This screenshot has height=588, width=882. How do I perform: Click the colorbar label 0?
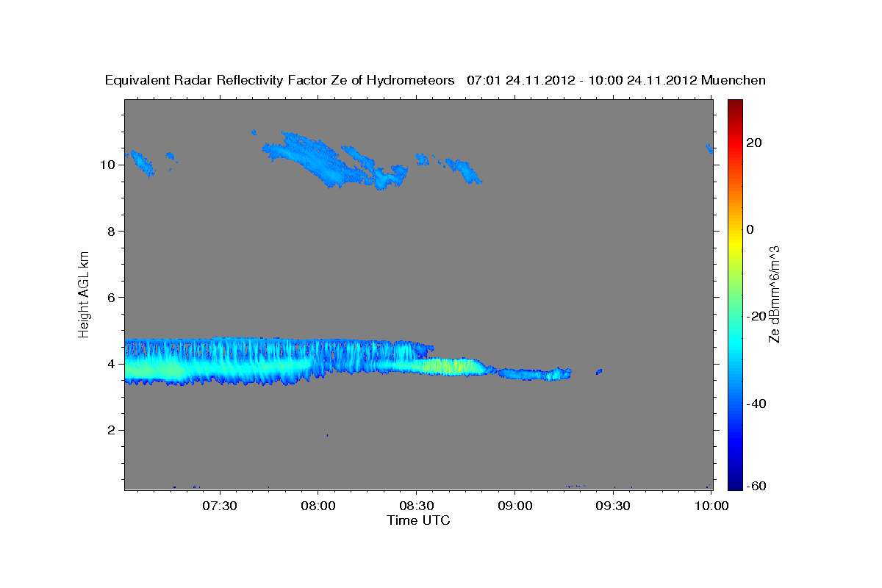click(x=750, y=229)
